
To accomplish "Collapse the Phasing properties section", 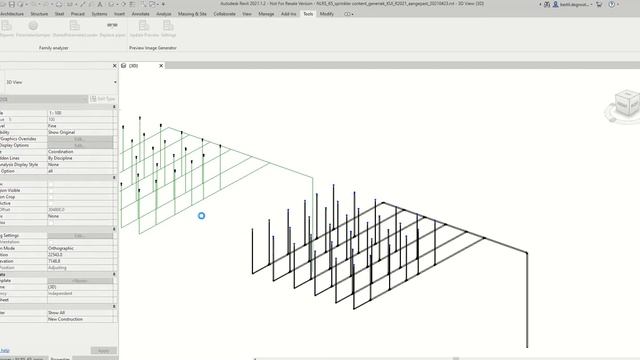I will tap(114, 306).
